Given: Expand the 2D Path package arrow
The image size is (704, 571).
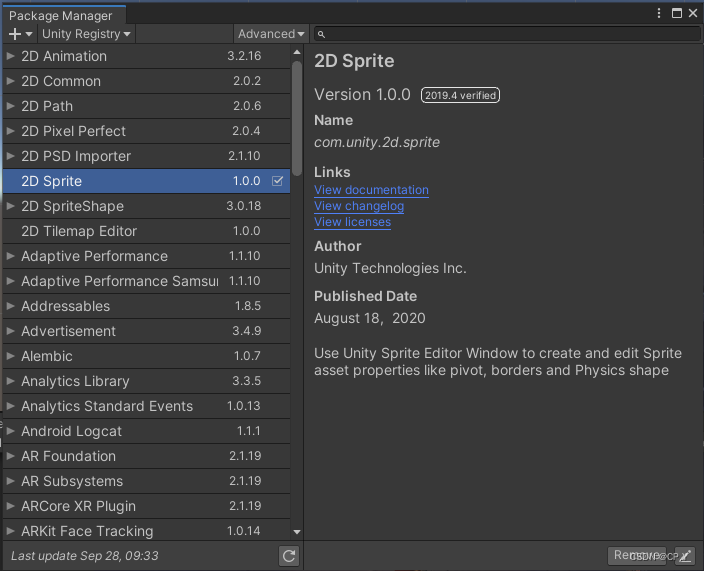Looking at the screenshot, I should [x=10, y=106].
